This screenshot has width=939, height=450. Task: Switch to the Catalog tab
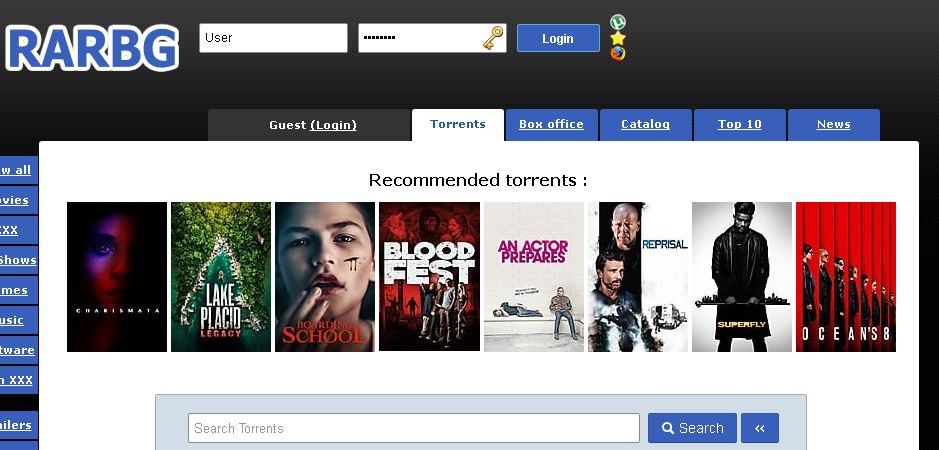pyautogui.click(x=646, y=125)
